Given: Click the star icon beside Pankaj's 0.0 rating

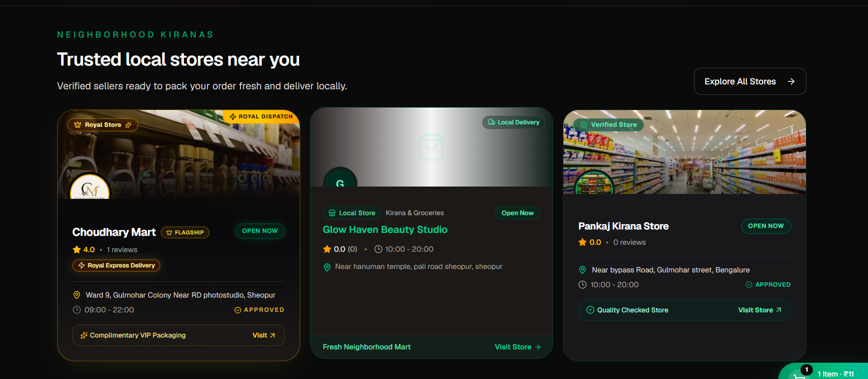Looking at the screenshot, I should (583, 242).
